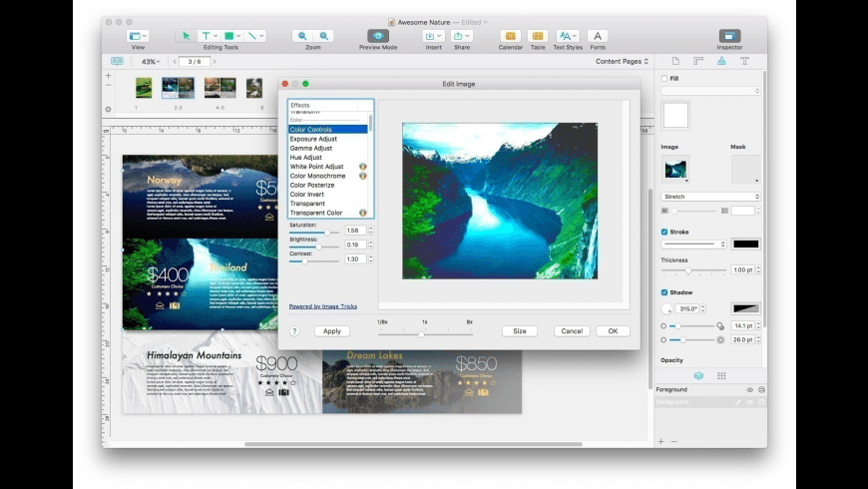Insert a Calendar from the toolbar

tap(511, 36)
